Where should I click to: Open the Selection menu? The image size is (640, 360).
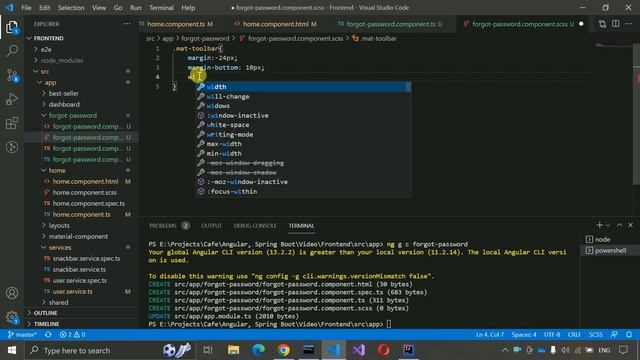(x=71, y=8)
